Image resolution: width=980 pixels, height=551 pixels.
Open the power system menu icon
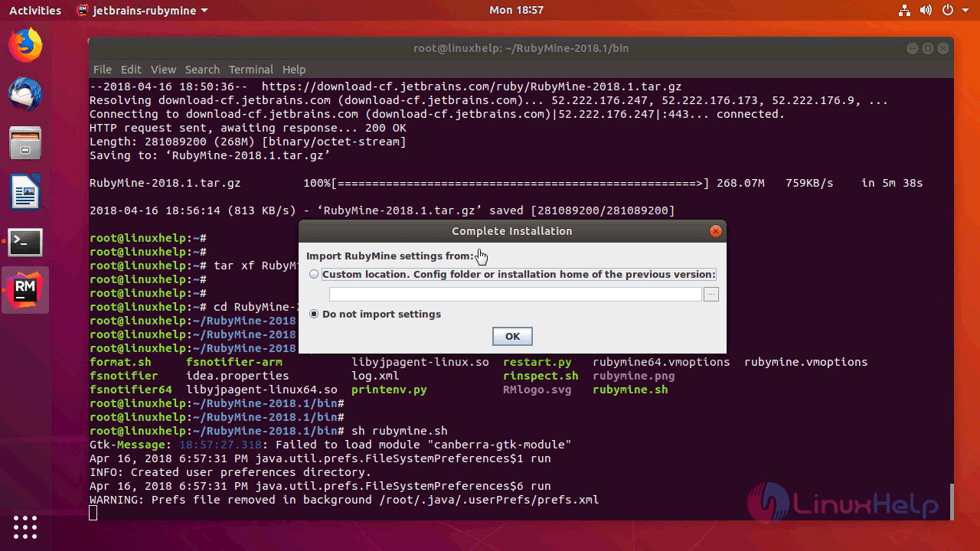948,11
